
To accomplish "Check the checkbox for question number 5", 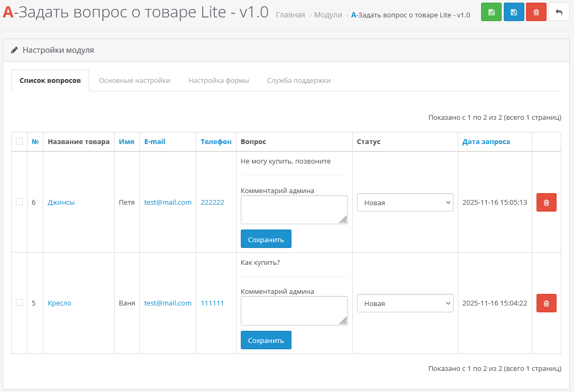I will tap(20, 303).
